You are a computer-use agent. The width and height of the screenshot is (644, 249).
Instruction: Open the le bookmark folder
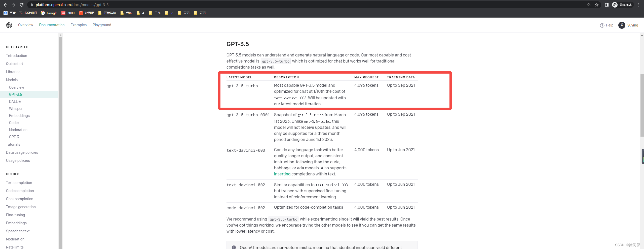[x=169, y=13]
